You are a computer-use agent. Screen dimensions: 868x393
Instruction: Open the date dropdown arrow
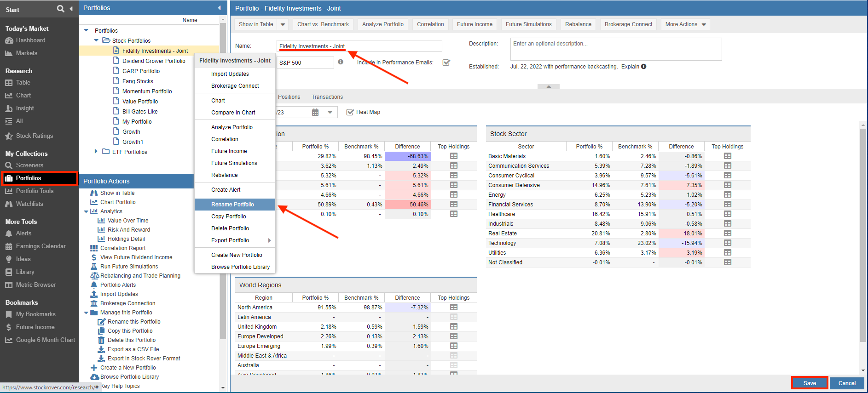330,112
